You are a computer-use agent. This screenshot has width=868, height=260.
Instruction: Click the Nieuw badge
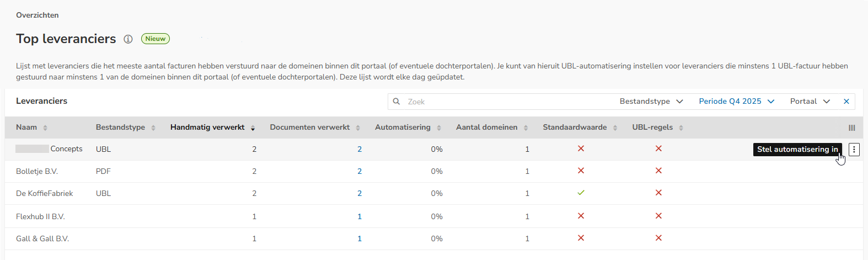coord(156,39)
